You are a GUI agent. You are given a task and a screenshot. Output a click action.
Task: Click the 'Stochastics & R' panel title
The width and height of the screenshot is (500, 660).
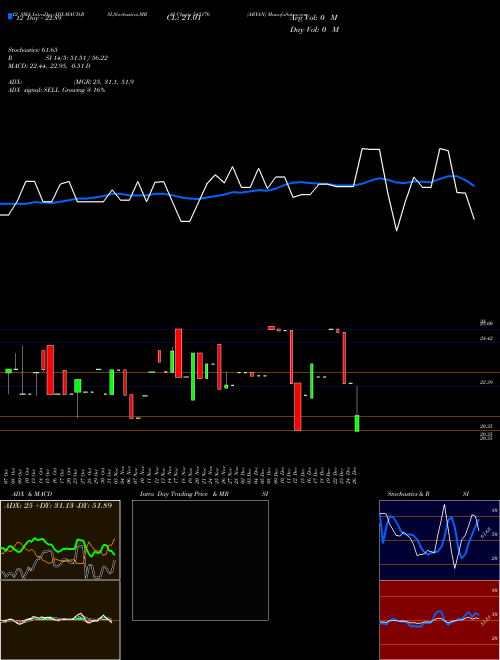409,494
